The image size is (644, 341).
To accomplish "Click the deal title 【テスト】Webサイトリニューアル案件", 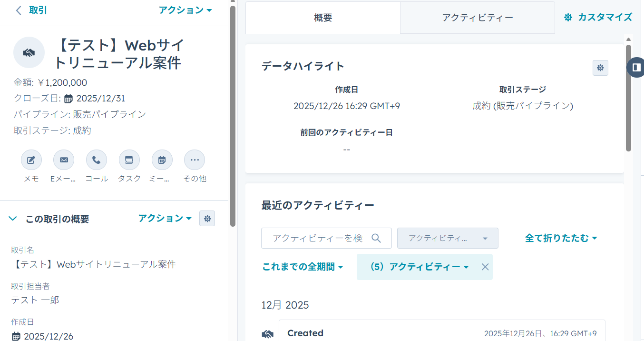I will pos(119,54).
